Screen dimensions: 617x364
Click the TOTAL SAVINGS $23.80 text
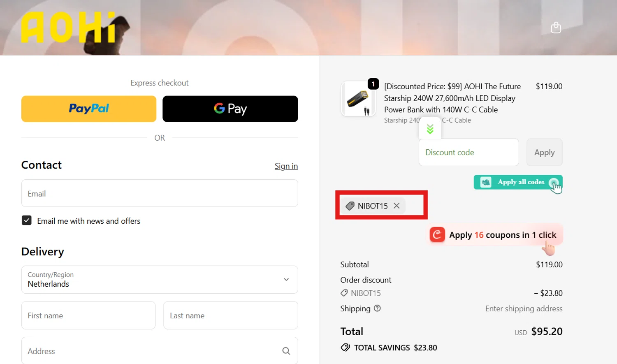(395, 348)
